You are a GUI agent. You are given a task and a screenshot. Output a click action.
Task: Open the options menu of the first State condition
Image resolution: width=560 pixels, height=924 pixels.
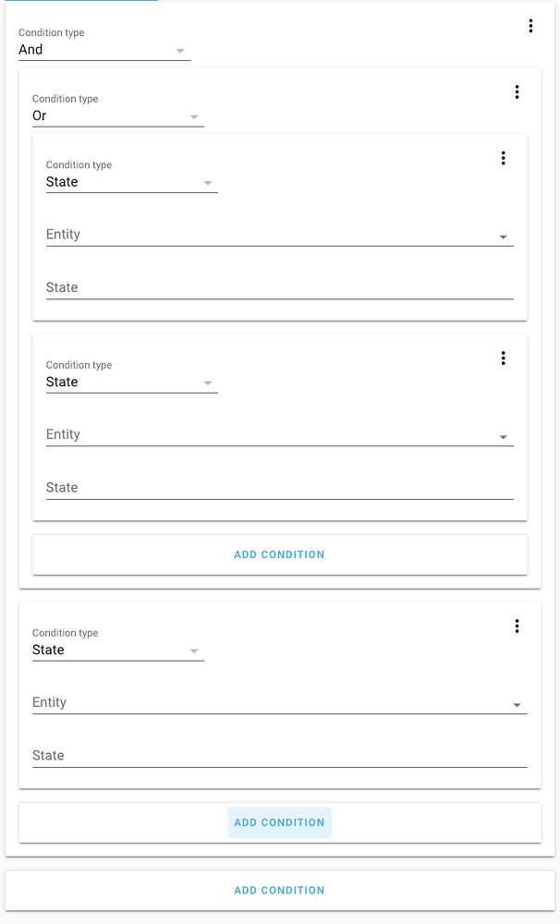coord(504,158)
